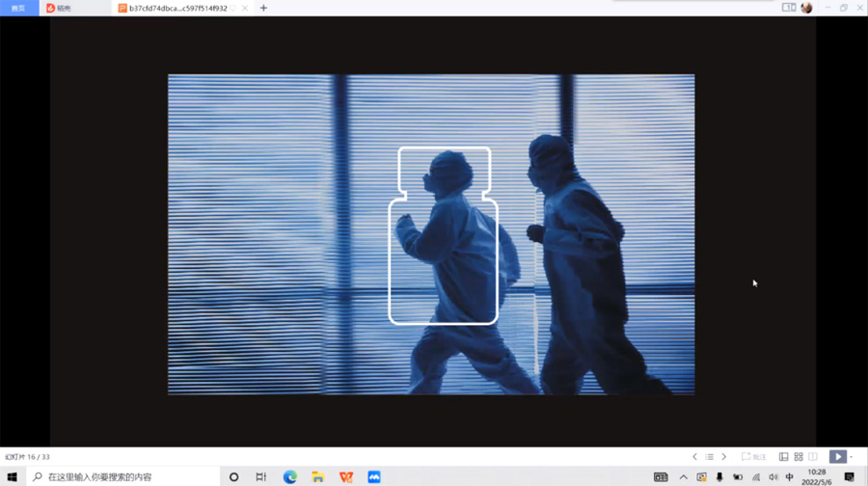Close the b37cfd74dbca document tab
Screen dimensions: 868x486
pyautogui.click(x=245, y=8)
